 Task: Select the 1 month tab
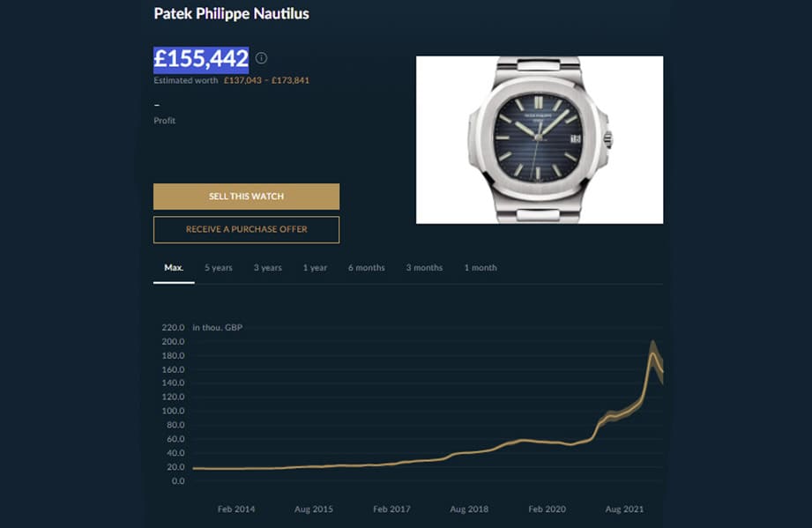(x=480, y=268)
